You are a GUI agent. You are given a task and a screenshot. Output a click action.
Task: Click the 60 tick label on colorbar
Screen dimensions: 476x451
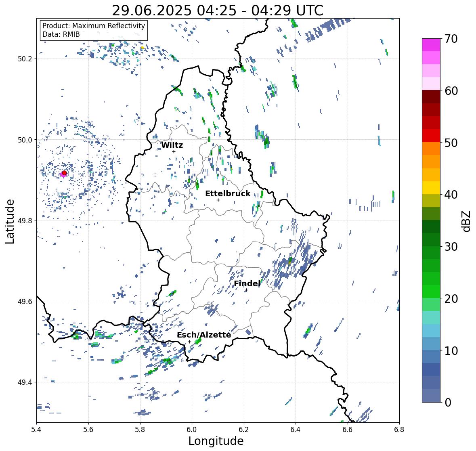point(451,91)
